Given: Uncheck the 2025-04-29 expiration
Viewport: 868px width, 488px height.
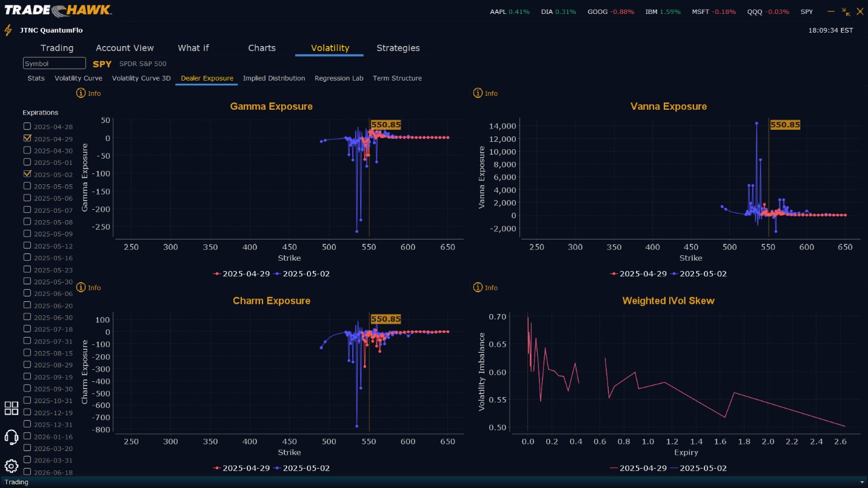Looking at the screenshot, I should [27, 138].
